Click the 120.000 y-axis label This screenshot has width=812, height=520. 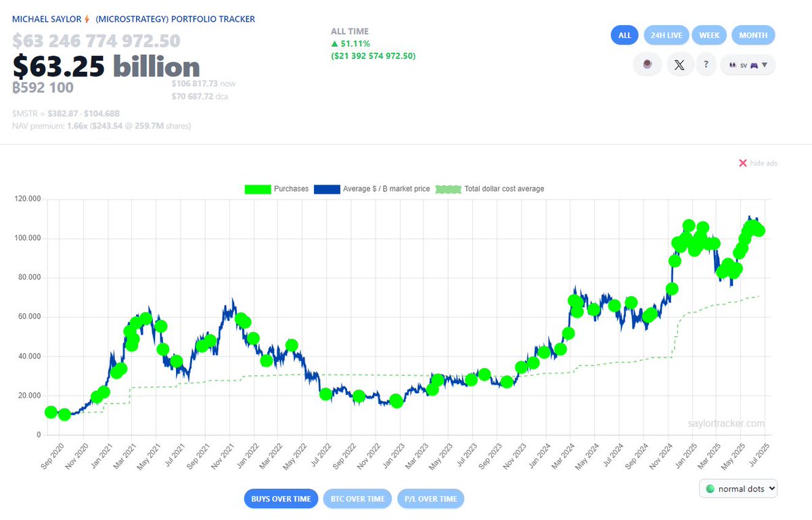pyautogui.click(x=26, y=199)
